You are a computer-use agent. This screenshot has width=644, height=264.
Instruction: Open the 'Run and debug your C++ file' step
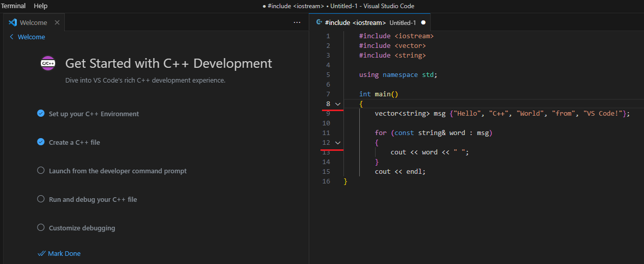point(93,199)
